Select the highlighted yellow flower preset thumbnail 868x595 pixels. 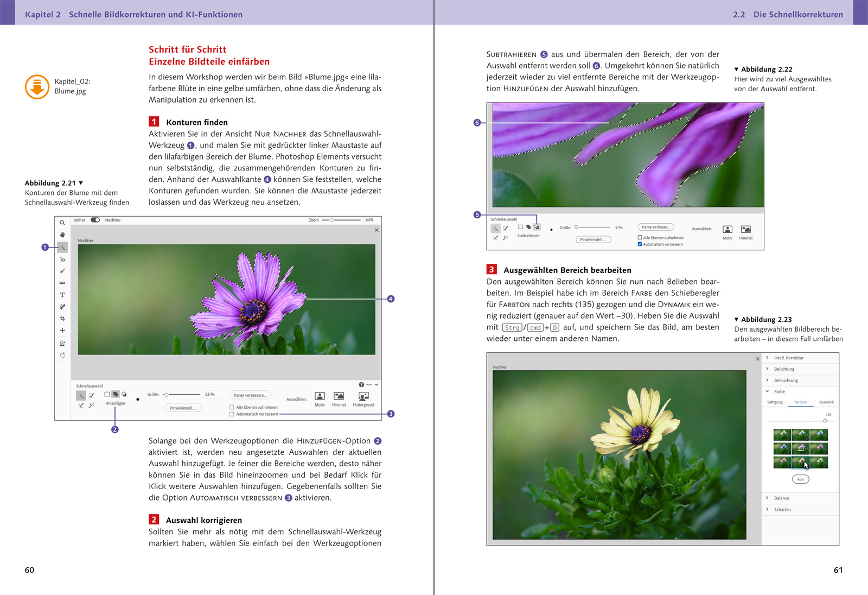[801, 463]
